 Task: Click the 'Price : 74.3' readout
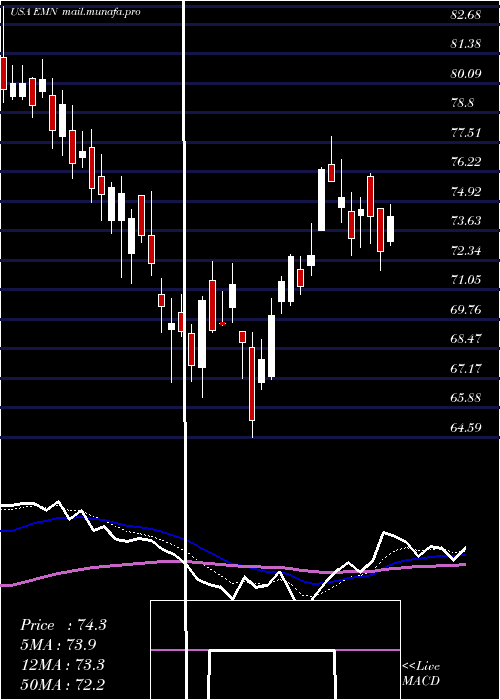[63, 625]
